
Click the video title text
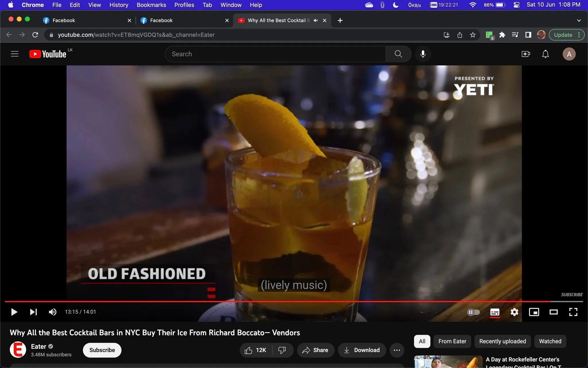coord(155,333)
